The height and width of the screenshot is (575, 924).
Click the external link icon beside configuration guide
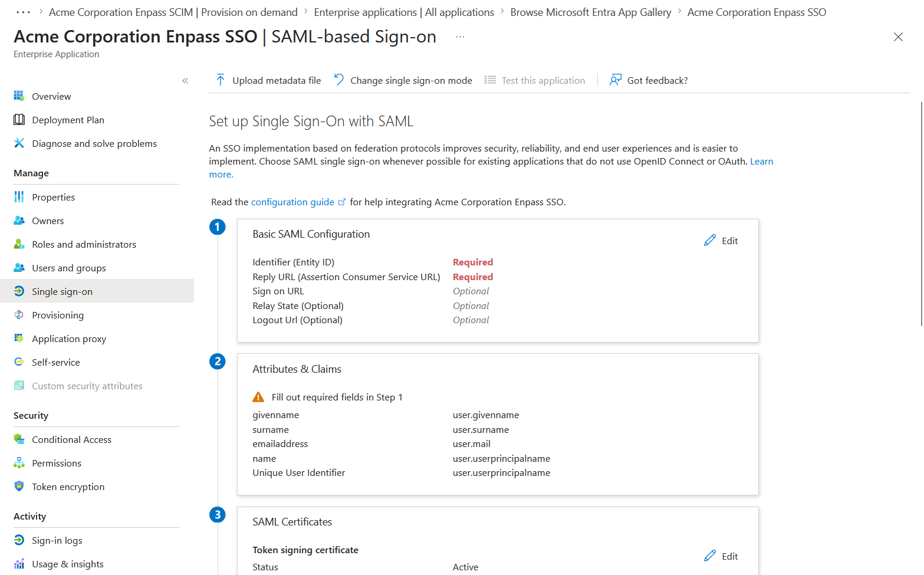(x=342, y=202)
